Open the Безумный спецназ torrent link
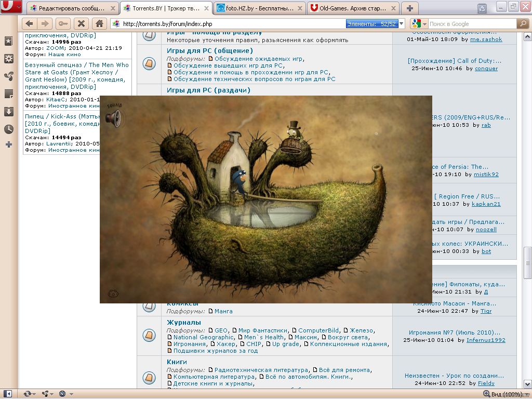The height and width of the screenshot is (399, 532). (77, 76)
